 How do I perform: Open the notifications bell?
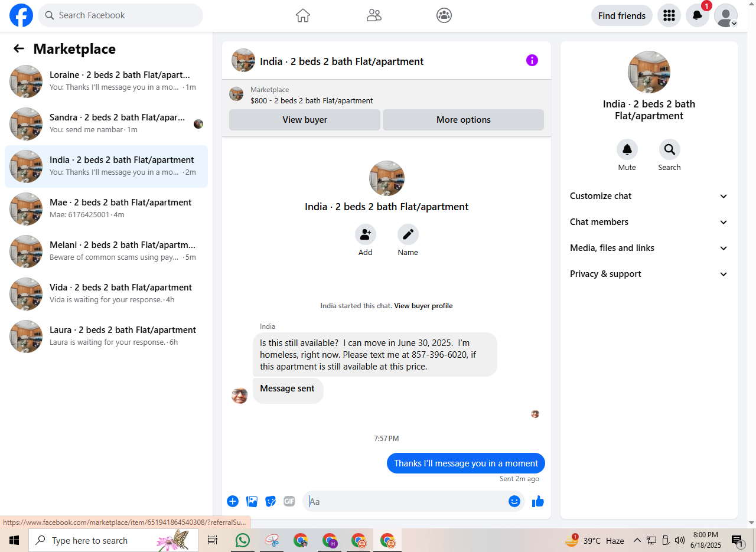698,15
